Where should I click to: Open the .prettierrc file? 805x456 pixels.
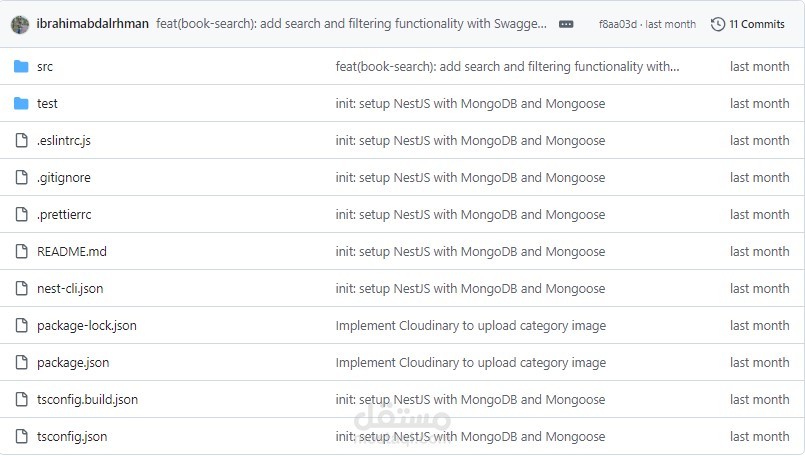[x=64, y=214]
